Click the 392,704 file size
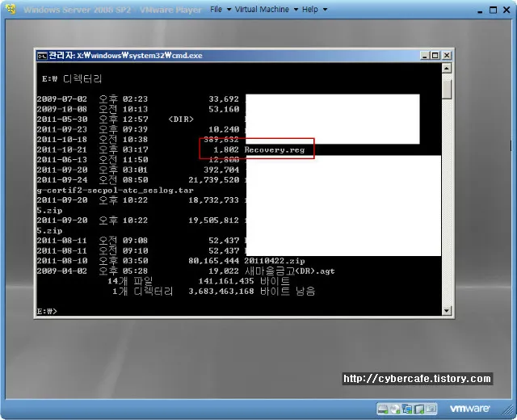This screenshot has height=420, width=517. [x=221, y=170]
